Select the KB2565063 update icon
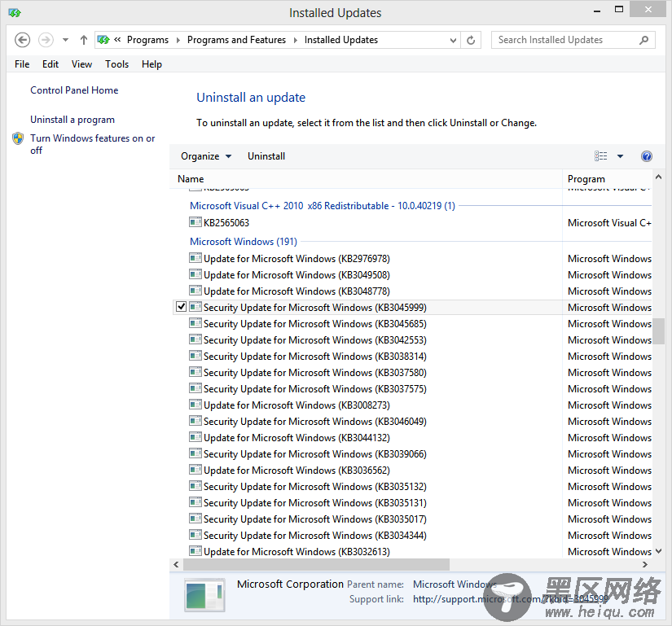The width and height of the screenshot is (672, 626). tap(195, 221)
